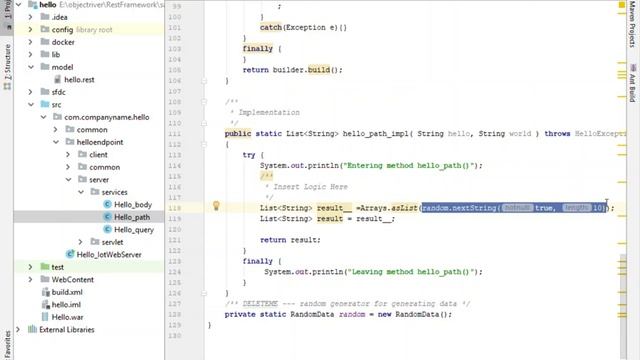The image size is (640, 360).
Task: Select the hello.rest file
Action: pyautogui.click(x=79, y=80)
